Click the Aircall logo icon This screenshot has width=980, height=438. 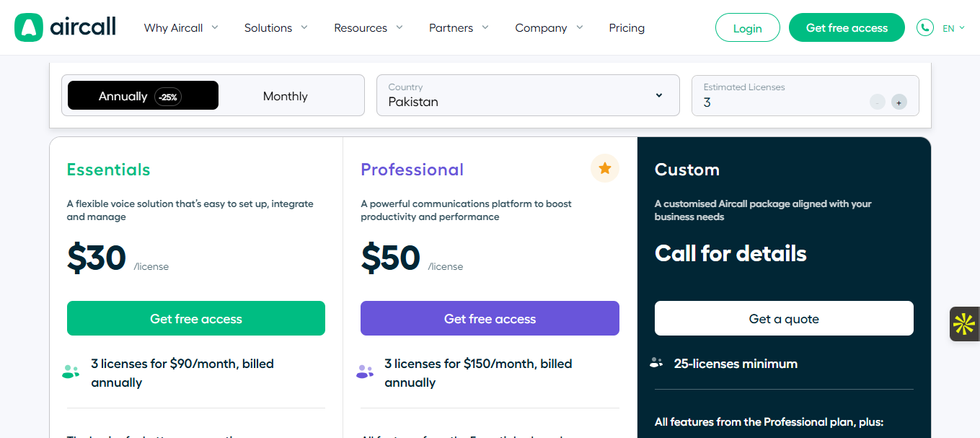[x=29, y=27]
